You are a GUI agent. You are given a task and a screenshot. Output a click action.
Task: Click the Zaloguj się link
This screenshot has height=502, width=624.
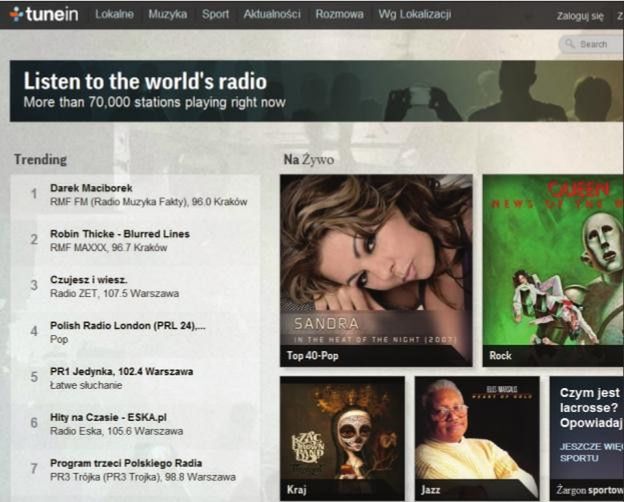point(580,16)
